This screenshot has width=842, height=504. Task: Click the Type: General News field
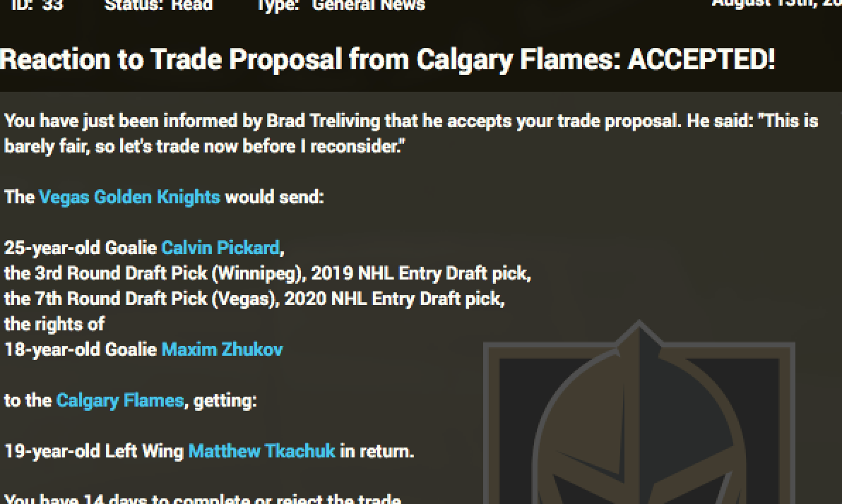[x=340, y=5]
